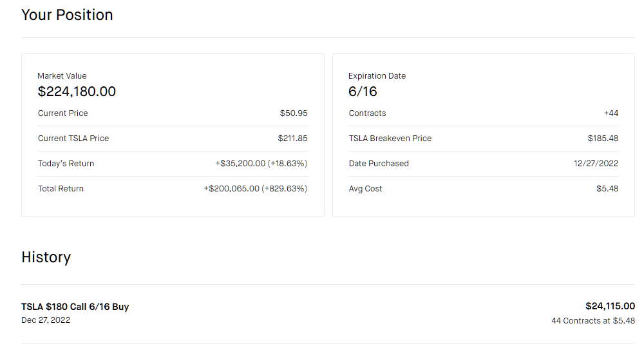
Task: Click the Your Position heading
Action: pos(67,15)
